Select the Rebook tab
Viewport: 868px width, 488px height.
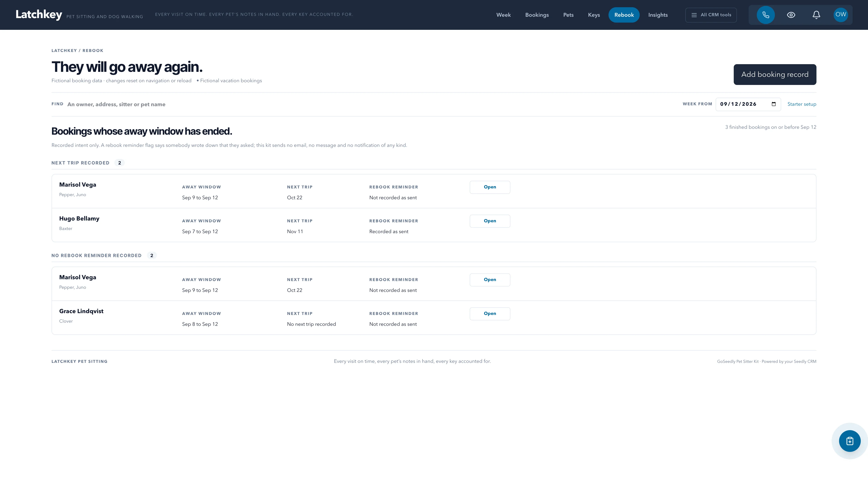pyautogui.click(x=624, y=15)
